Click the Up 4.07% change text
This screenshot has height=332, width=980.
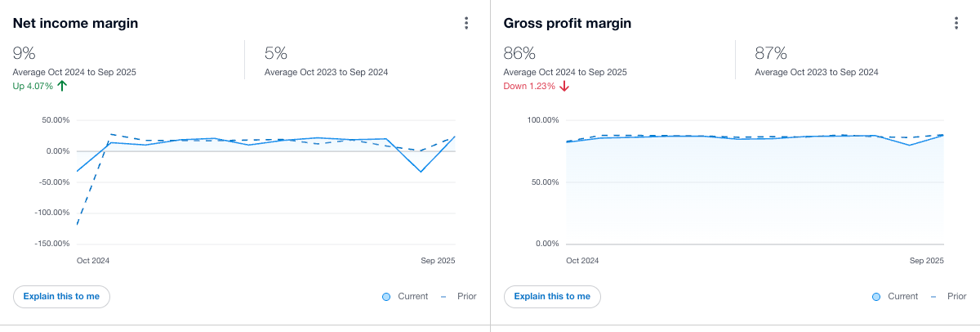tap(33, 86)
